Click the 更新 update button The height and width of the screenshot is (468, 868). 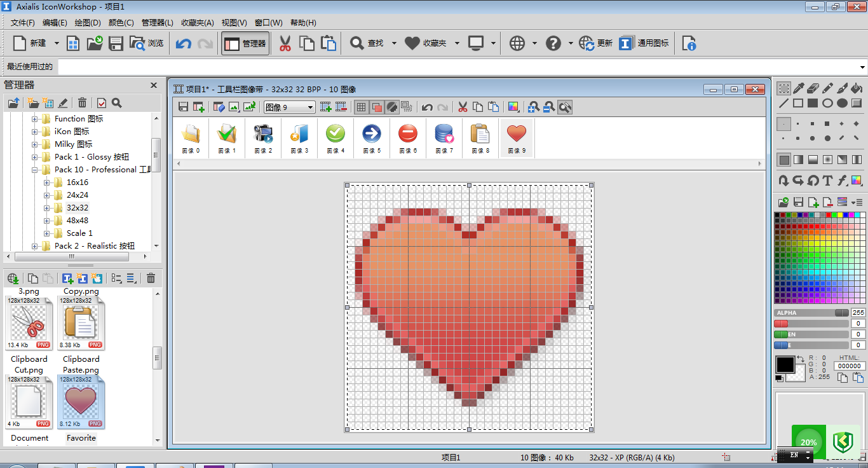pos(596,43)
